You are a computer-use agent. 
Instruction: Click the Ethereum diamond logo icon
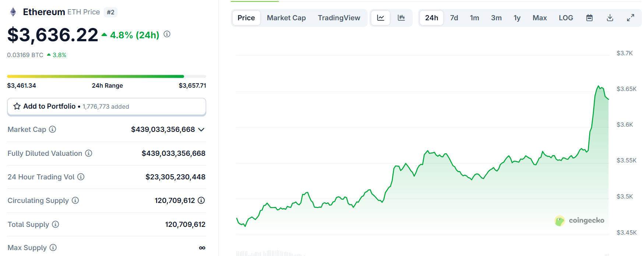click(x=13, y=12)
